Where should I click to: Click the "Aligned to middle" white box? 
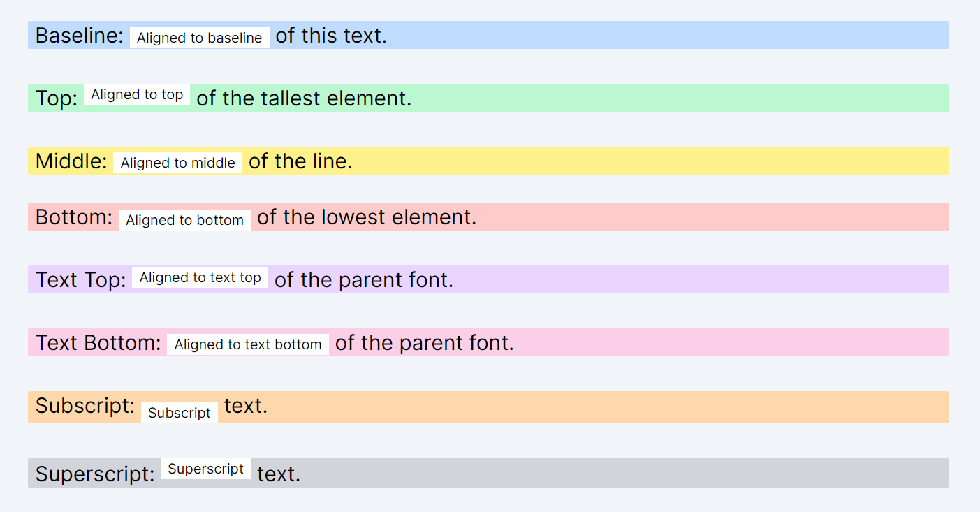pyautogui.click(x=178, y=163)
